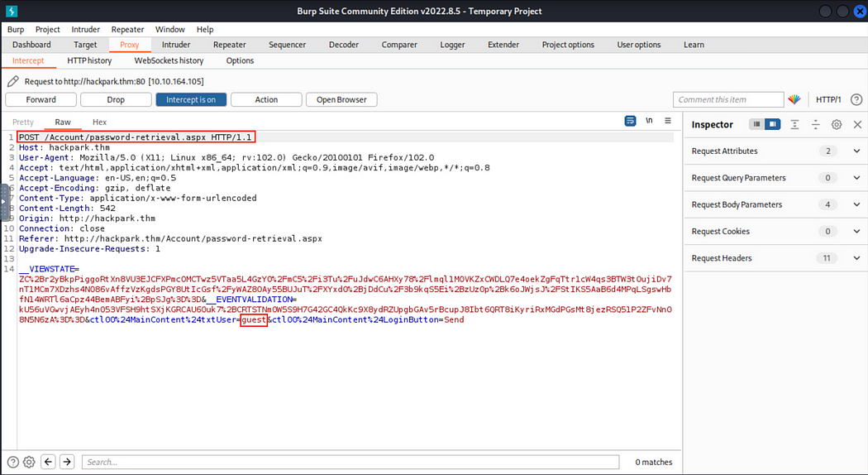Open help icon next to HTTP/1
Viewport: 868px width, 475px height.
[855, 99]
